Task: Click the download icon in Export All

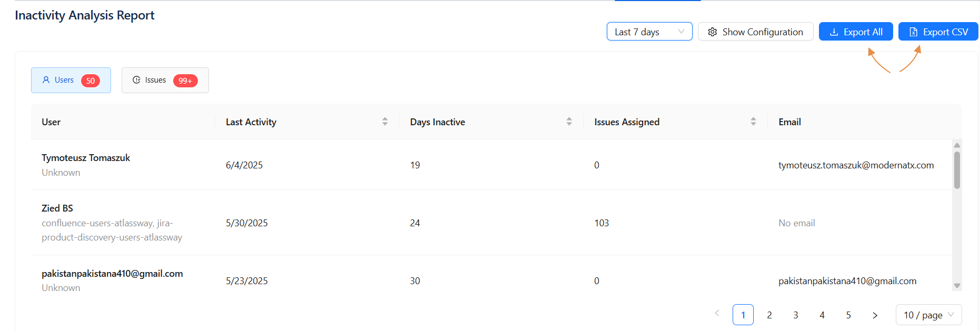Action: (834, 32)
